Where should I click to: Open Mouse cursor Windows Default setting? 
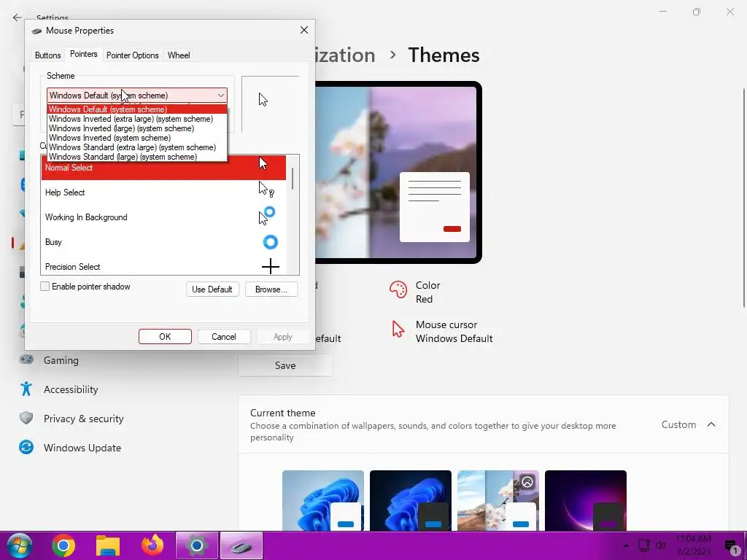tap(441, 332)
